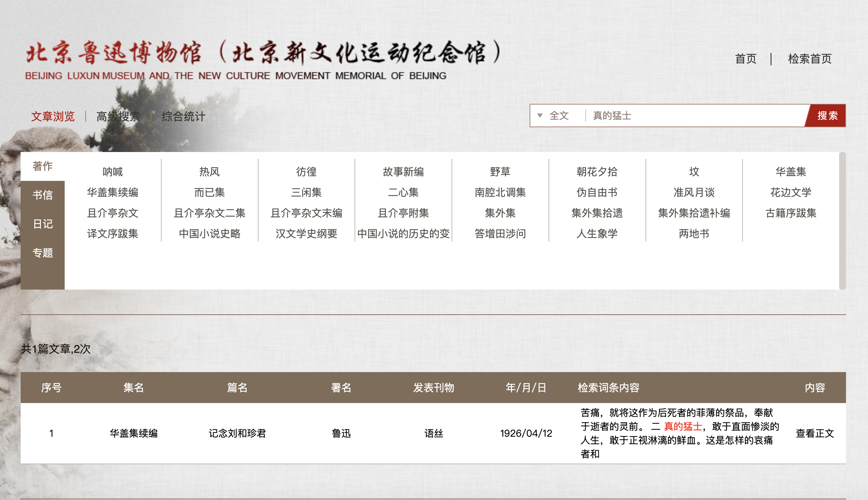Open the collection 野草

(x=500, y=172)
